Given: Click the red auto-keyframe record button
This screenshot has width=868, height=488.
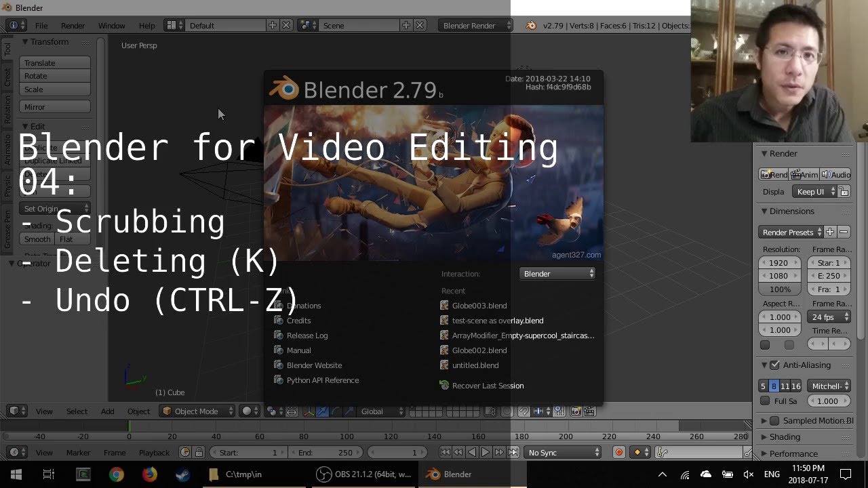Looking at the screenshot, I should 618,452.
